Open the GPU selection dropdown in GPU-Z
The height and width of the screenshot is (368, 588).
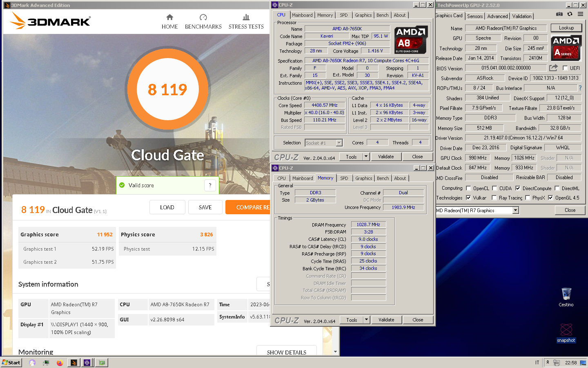click(516, 210)
